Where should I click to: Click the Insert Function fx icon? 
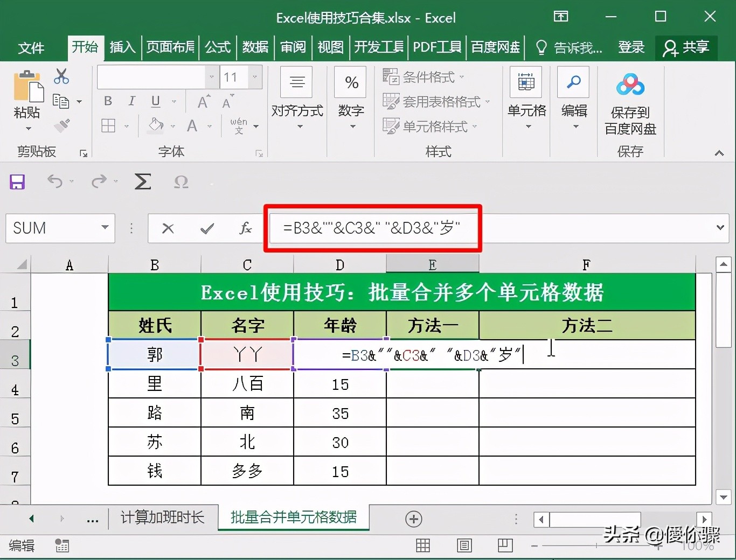[x=245, y=228]
